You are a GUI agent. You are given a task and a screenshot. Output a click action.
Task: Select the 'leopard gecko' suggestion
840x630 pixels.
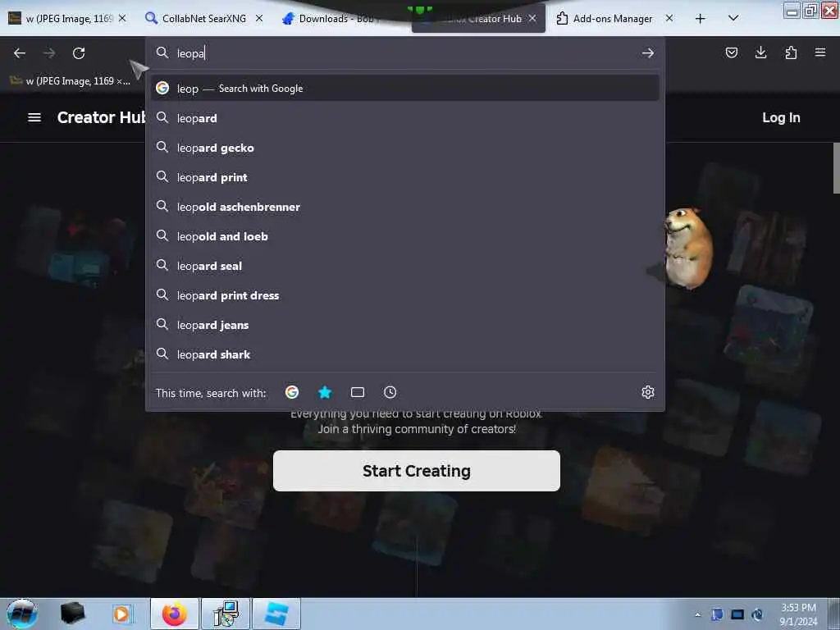pyautogui.click(x=405, y=148)
